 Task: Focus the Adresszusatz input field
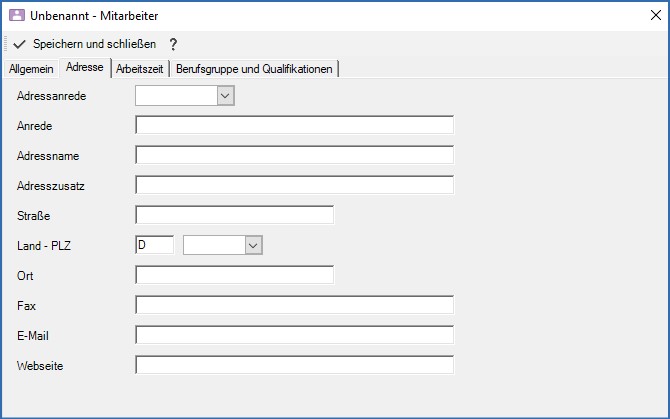tap(294, 185)
